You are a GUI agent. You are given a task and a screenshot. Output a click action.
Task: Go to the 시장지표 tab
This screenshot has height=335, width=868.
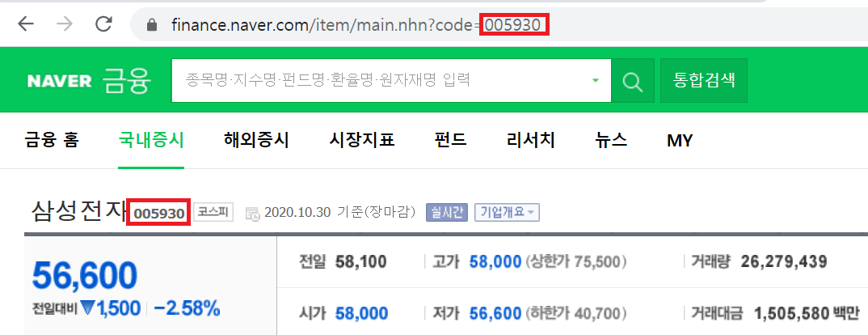point(361,140)
